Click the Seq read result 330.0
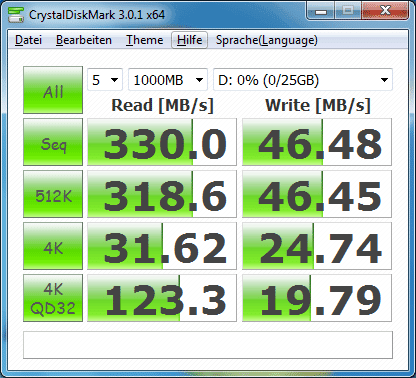The image size is (416, 378). pyautogui.click(x=162, y=142)
